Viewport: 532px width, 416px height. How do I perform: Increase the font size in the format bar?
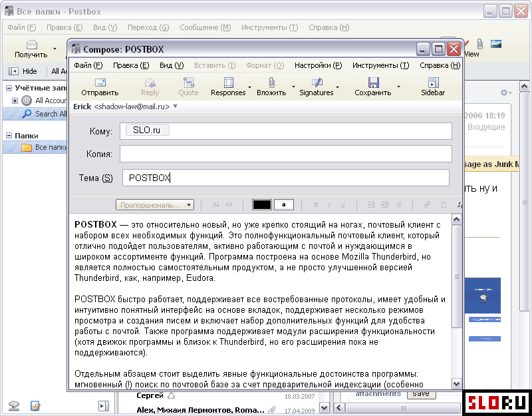coord(229,205)
